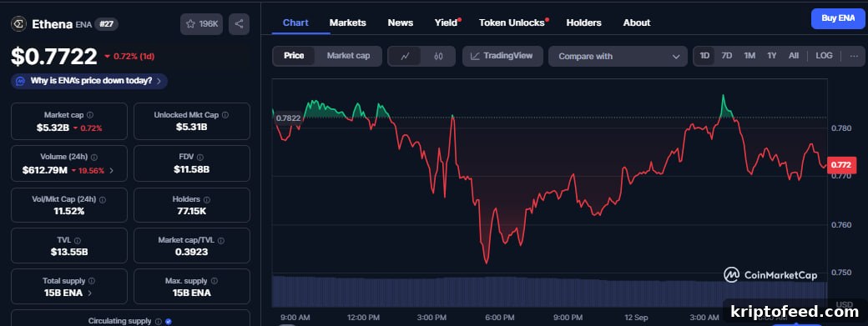Open Why is ENA's price down today
Screen dimensions: 868x326
point(89,81)
